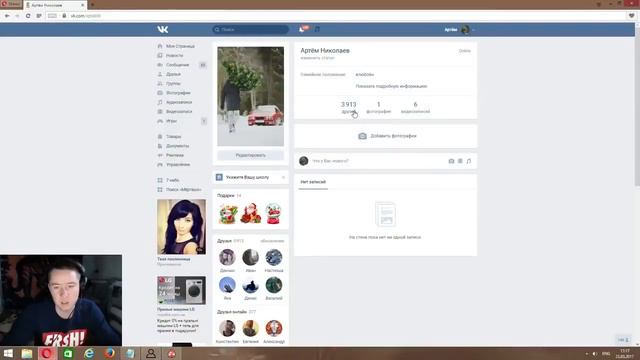Open Игры in the left sidebar

171,121
